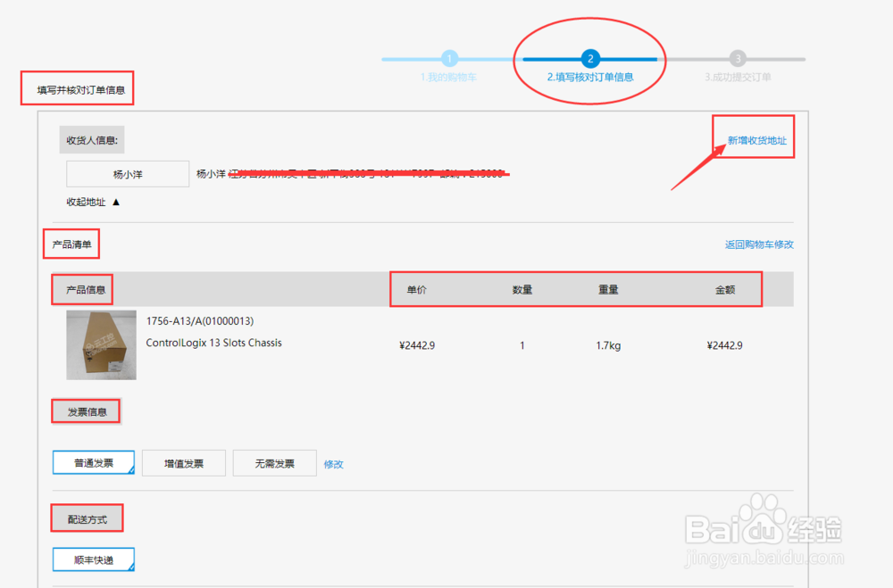
Task: Click the 填写并核对订单信息 page title
Action: pos(81,89)
